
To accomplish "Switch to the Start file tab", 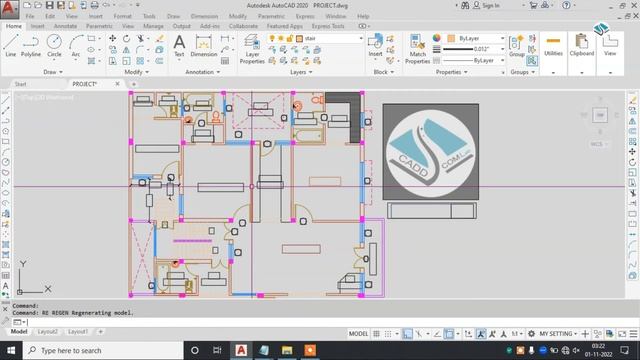I will (x=20, y=84).
